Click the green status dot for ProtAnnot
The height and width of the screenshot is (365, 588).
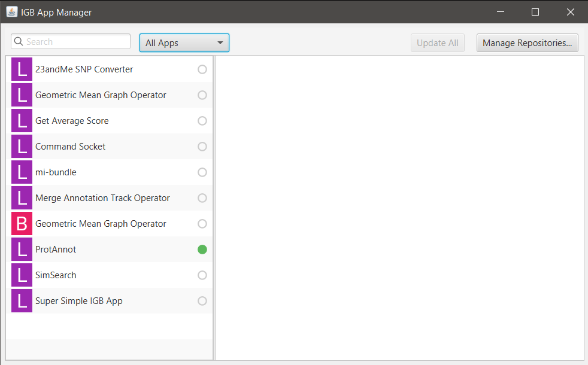202,250
